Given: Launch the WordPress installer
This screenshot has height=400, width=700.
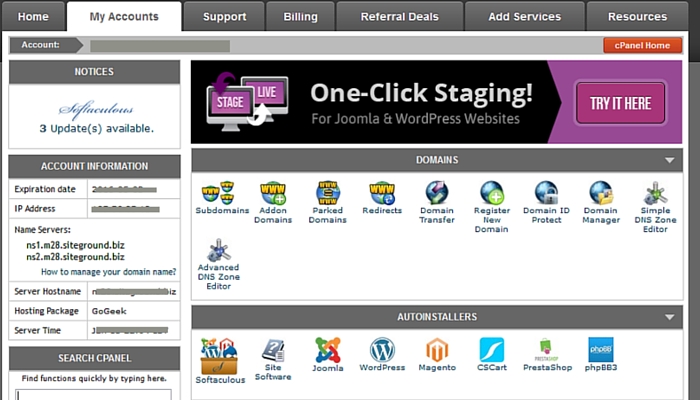Looking at the screenshot, I should click(x=382, y=355).
